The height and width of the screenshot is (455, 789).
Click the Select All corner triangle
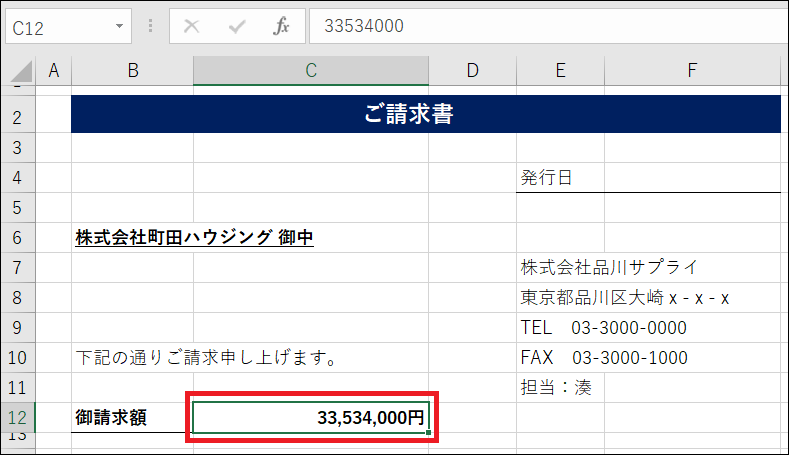pos(18,70)
